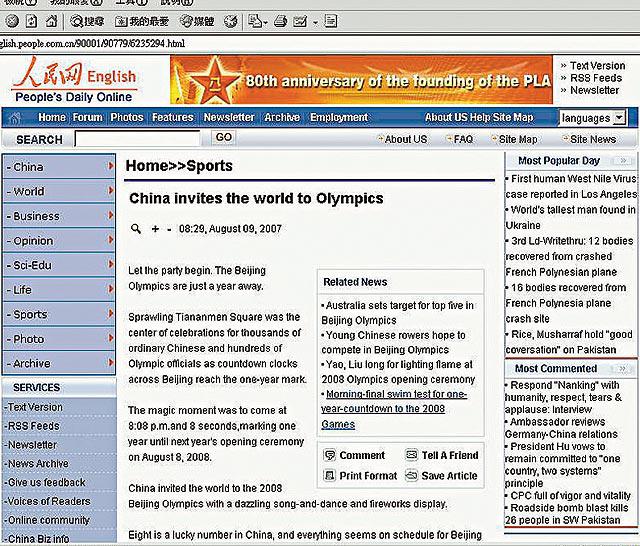The height and width of the screenshot is (546, 640).
Task: Expand the China sidebar category arrow
Action: click(110, 166)
